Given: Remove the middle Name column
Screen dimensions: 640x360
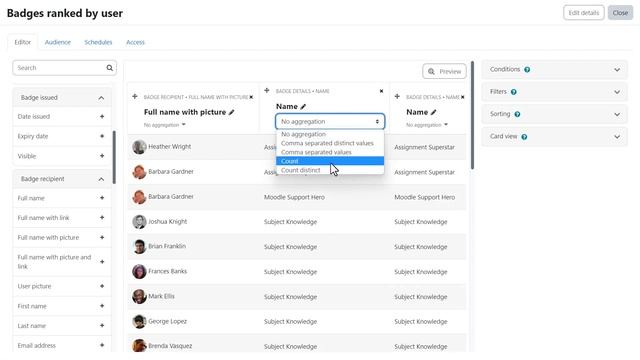Looking at the screenshot, I should click(381, 91).
